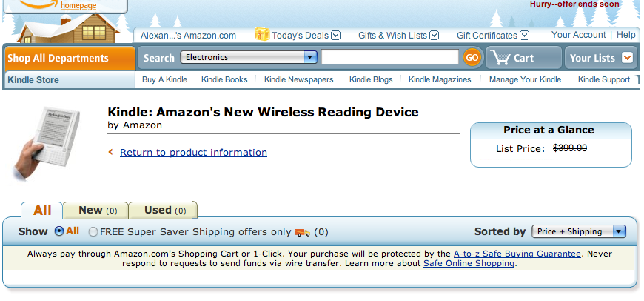Click the Super Saver Shipping truck icon
The width and height of the screenshot is (644, 301).
pyautogui.click(x=302, y=232)
